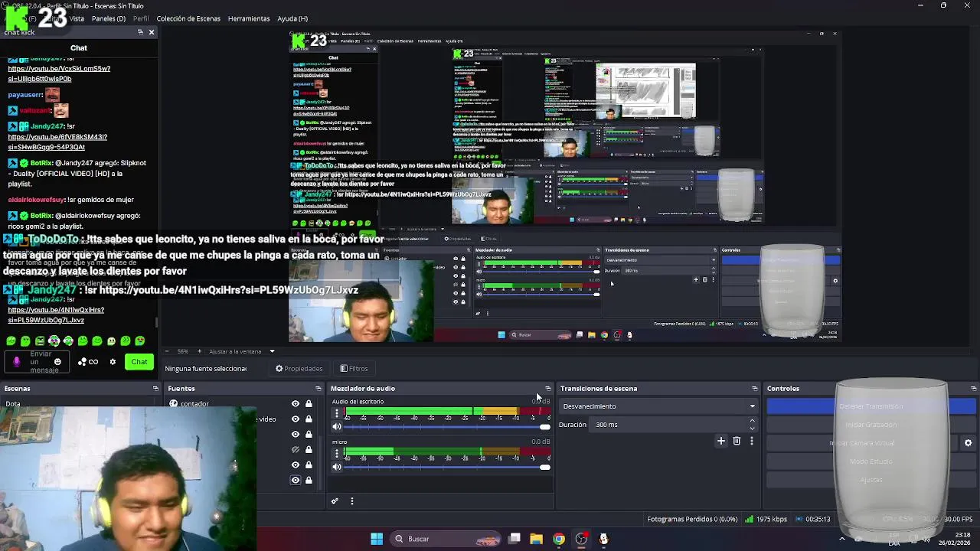This screenshot has width=980, height=551.
Task: Open micro channel options dots menu
Action: (336, 453)
